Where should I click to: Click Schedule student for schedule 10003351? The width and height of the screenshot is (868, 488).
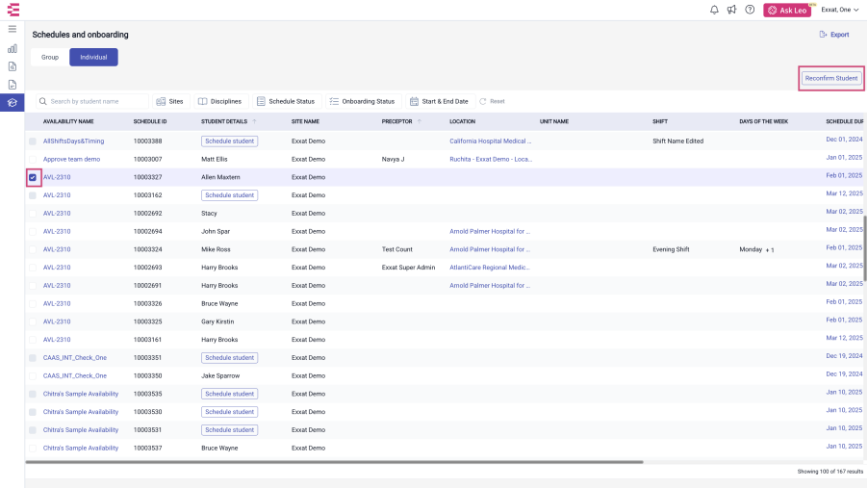tap(229, 358)
